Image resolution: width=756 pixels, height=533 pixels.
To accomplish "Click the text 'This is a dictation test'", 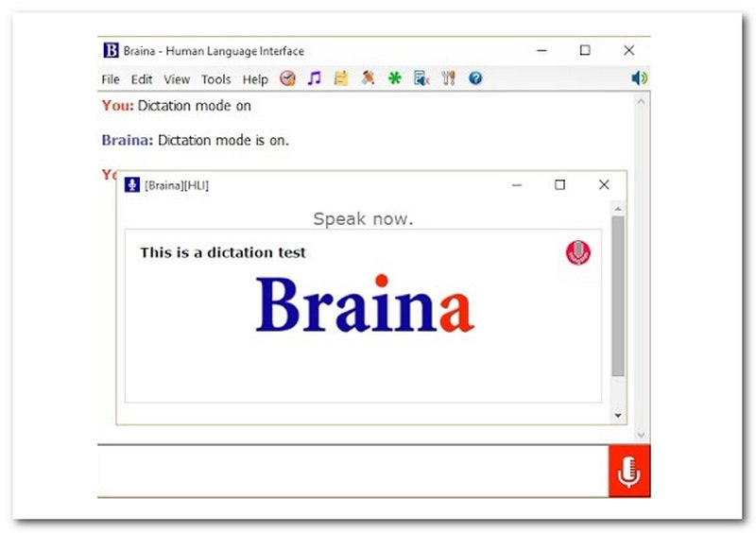I will click(x=223, y=252).
